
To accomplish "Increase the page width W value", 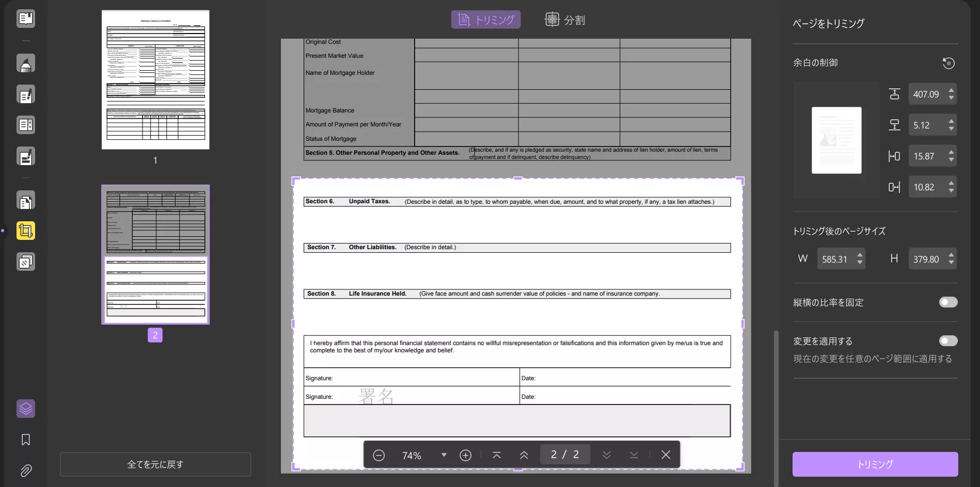I will pyautogui.click(x=860, y=255).
